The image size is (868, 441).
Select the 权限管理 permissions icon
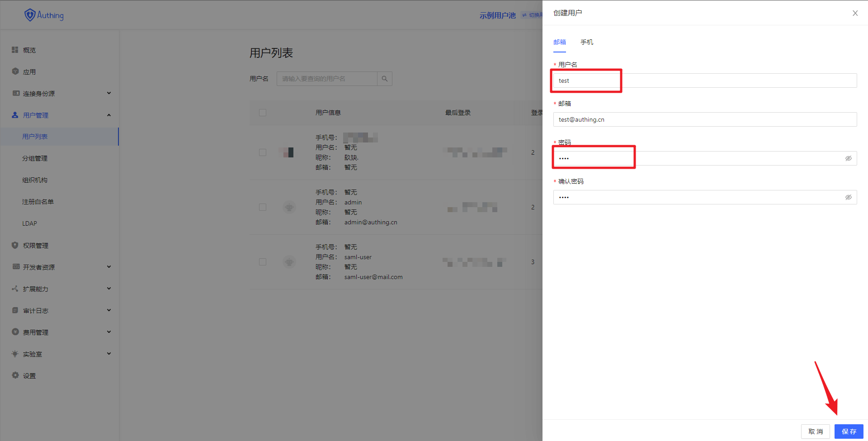tap(15, 245)
